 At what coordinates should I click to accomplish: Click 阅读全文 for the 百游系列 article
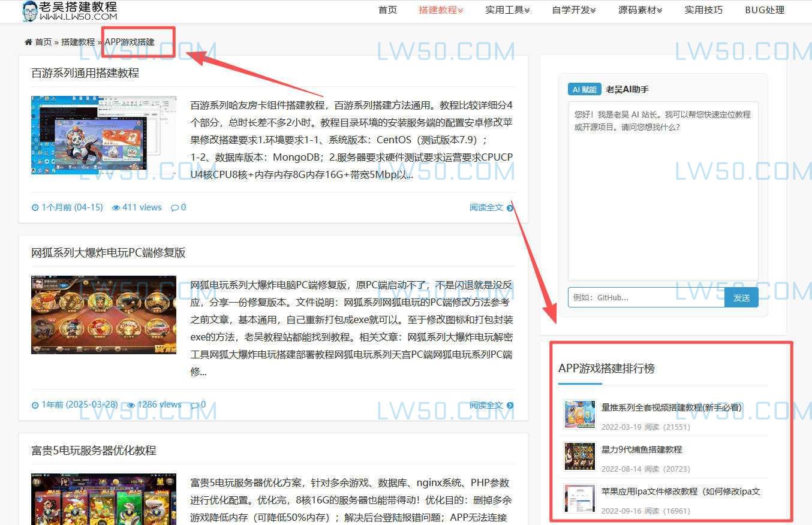click(x=491, y=207)
